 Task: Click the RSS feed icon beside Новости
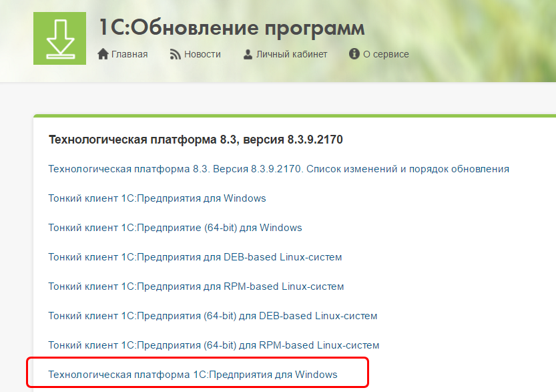click(176, 54)
